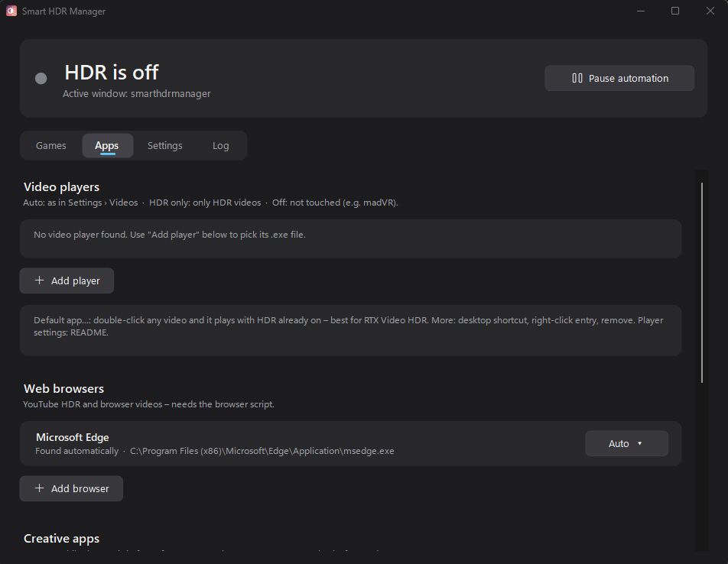The width and height of the screenshot is (728, 564).
Task: Minimize the Smart HDR Manager window
Action: [641, 11]
